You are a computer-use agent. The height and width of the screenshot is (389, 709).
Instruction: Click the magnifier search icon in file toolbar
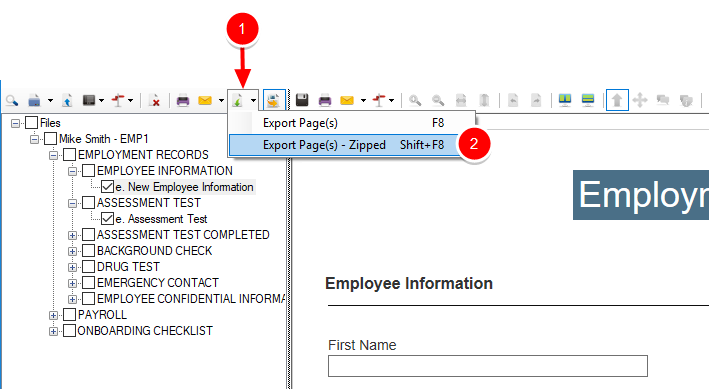point(12,100)
